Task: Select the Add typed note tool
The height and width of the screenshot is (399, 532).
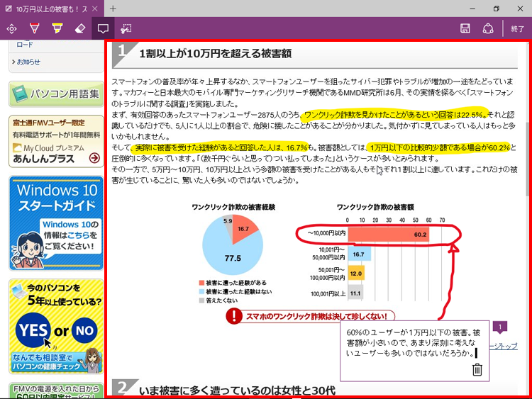Action: [x=103, y=29]
